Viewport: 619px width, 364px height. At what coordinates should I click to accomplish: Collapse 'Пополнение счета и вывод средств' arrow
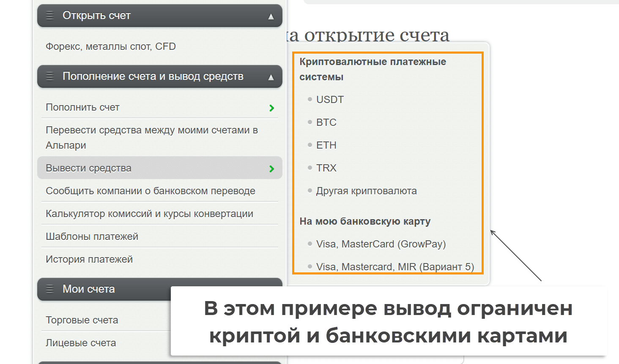(x=271, y=77)
